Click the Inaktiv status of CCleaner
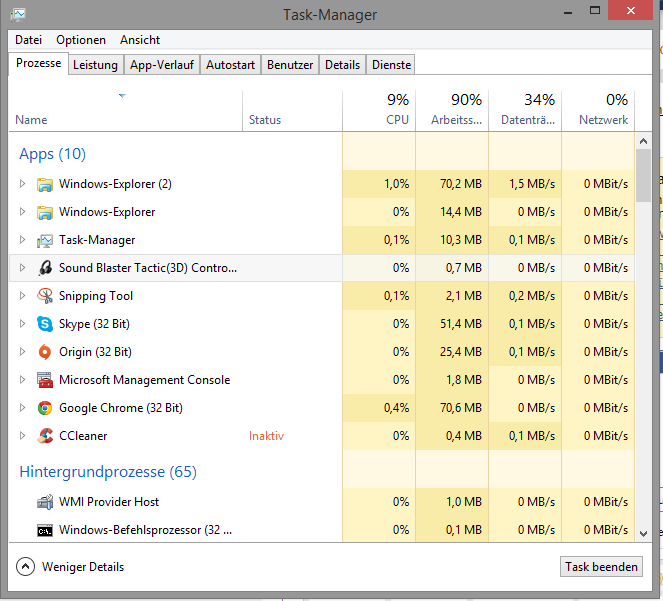 click(266, 436)
